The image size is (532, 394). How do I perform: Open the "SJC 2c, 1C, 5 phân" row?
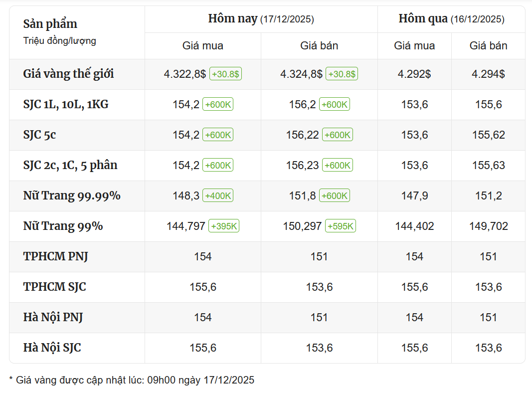[x=70, y=166]
